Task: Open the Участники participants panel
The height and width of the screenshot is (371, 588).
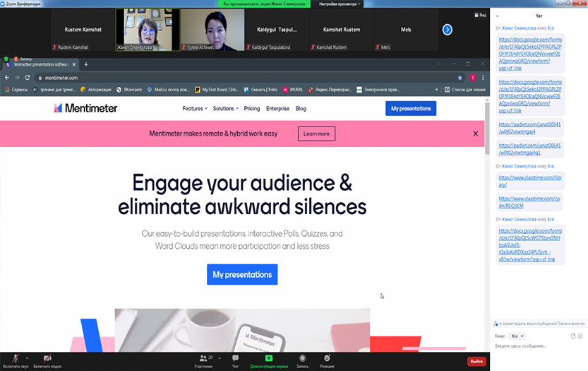Action: click(x=203, y=360)
